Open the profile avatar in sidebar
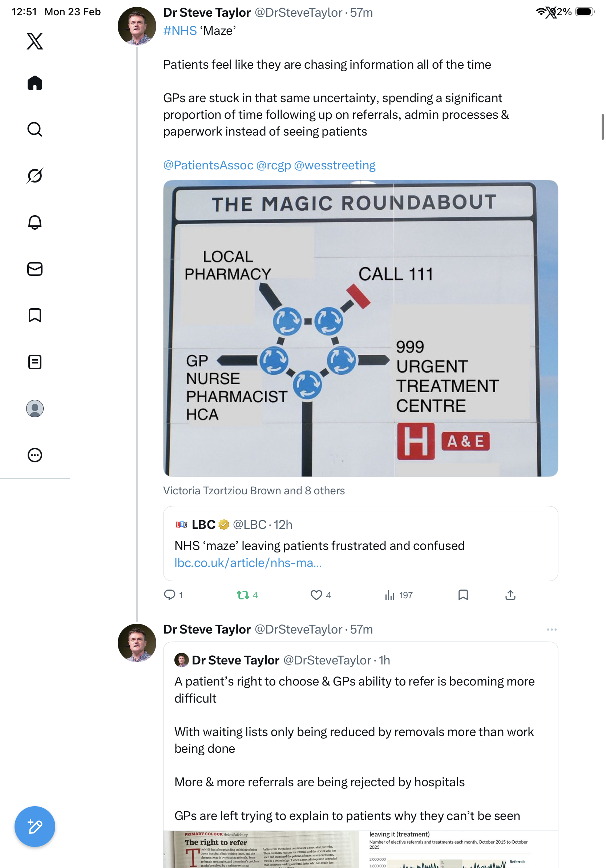 point(35,408)
